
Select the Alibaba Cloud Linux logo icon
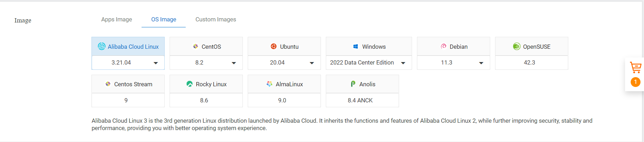(102, 46)
